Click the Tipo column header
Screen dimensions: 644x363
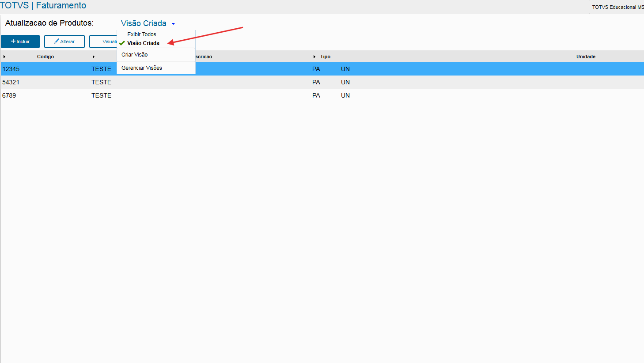click(325, 57)
